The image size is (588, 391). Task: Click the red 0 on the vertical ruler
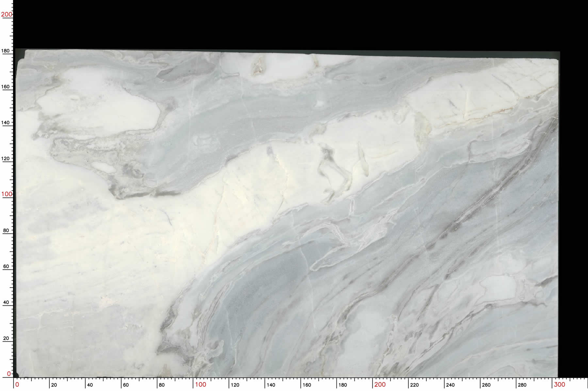(9, 374)
